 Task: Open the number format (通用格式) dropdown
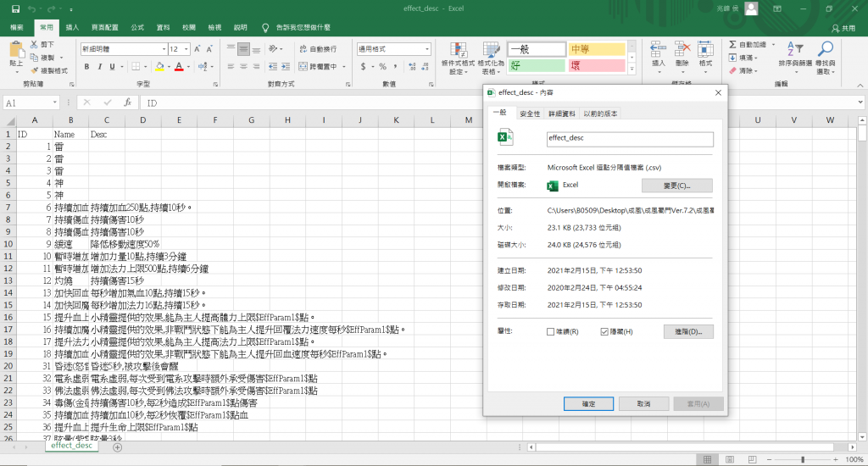click(x=427, y=49)
